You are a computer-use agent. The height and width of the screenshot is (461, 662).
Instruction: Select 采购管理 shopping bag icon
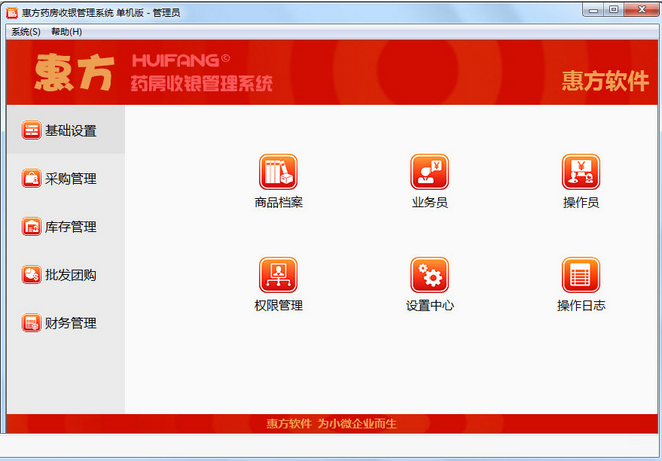point(32,178)
